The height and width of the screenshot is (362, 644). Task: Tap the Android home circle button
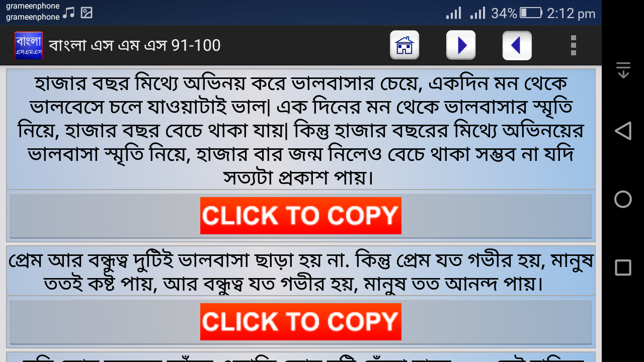coord(623,199)
